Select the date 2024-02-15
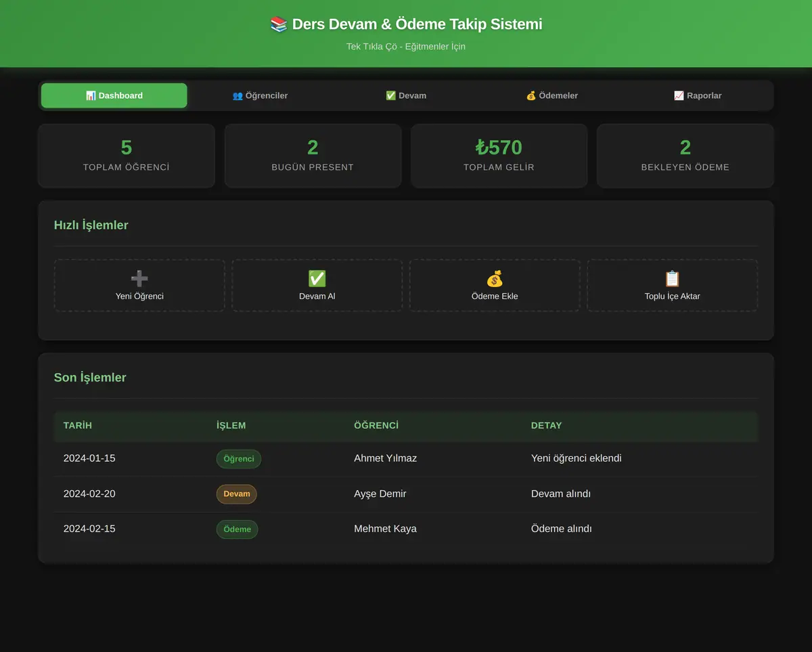The width and height of the screenshot is (812, 652). (x=89, y=529)
